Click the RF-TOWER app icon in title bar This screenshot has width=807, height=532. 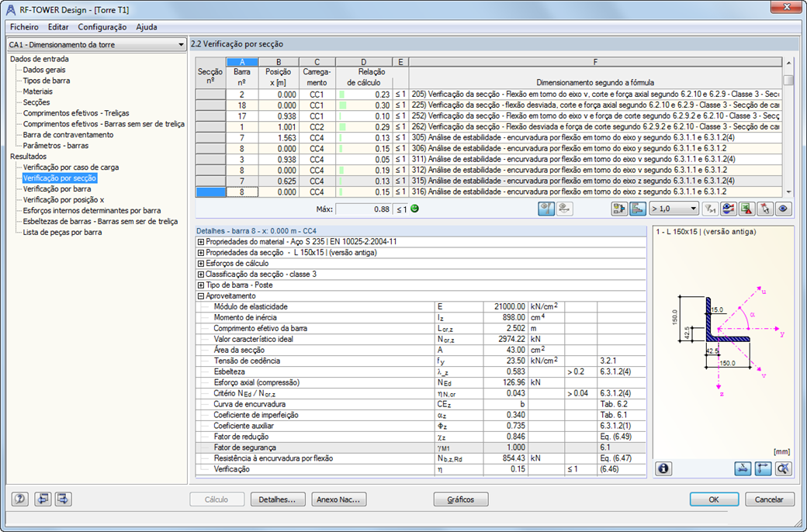(x=10, y=9)
